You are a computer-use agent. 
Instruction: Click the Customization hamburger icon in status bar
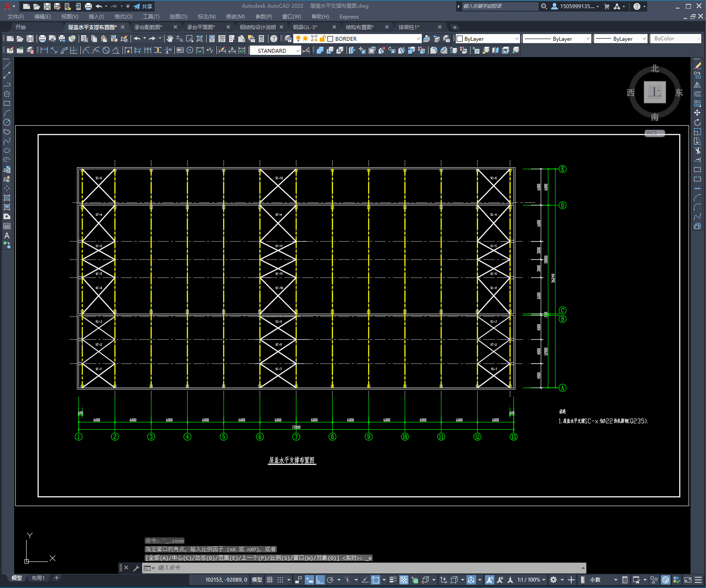pyautogui.click(x=699, y=580)
